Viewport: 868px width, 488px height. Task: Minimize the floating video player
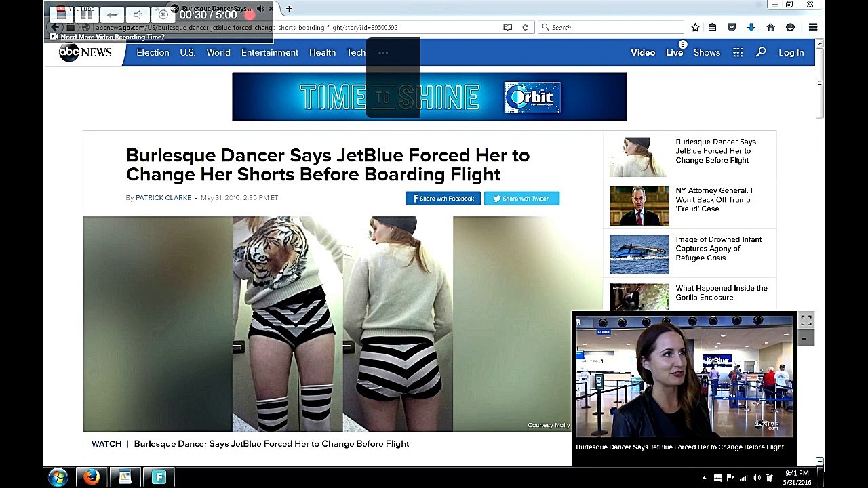coord(806,338)
